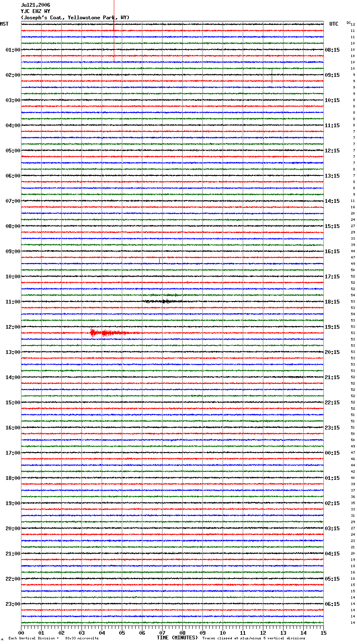Click the 13:15 UTC time label

point(332,176)
